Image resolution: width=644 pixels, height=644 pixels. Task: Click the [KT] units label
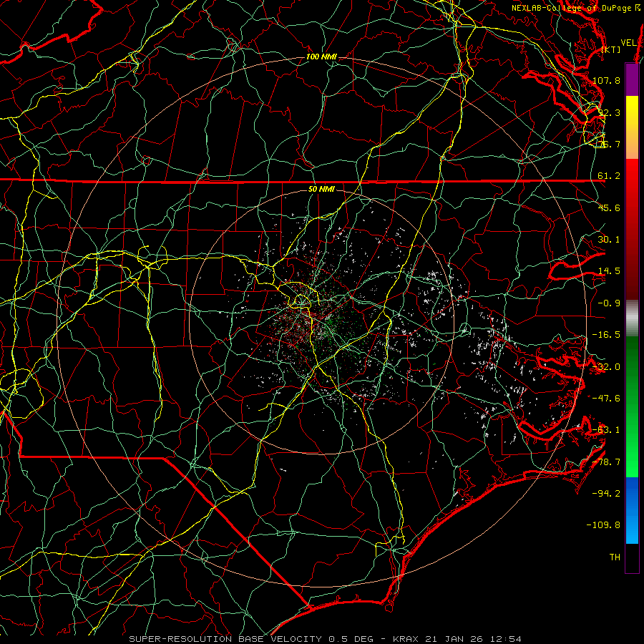(x=611, y=49)
